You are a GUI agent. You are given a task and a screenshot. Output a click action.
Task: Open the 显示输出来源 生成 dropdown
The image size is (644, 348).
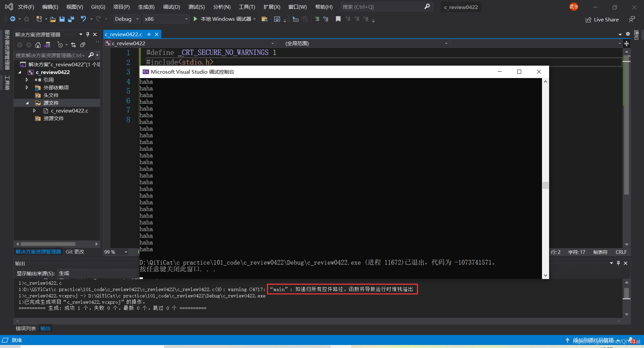point(98,273)
